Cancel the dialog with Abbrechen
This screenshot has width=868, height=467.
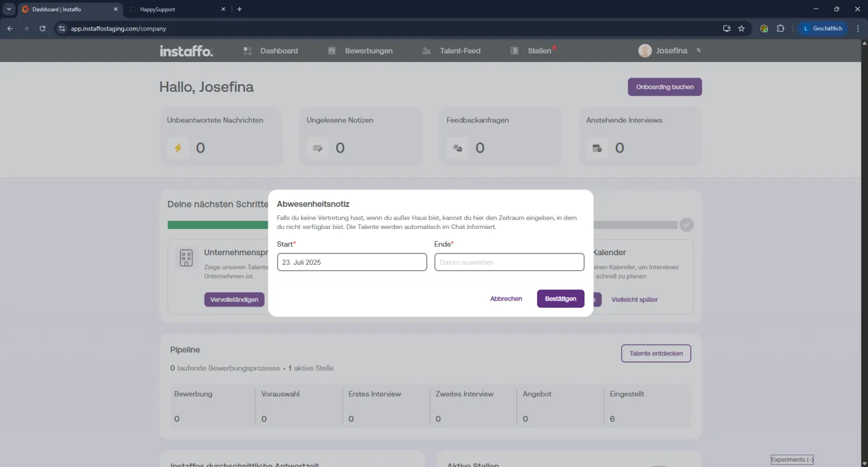(506, 299)
